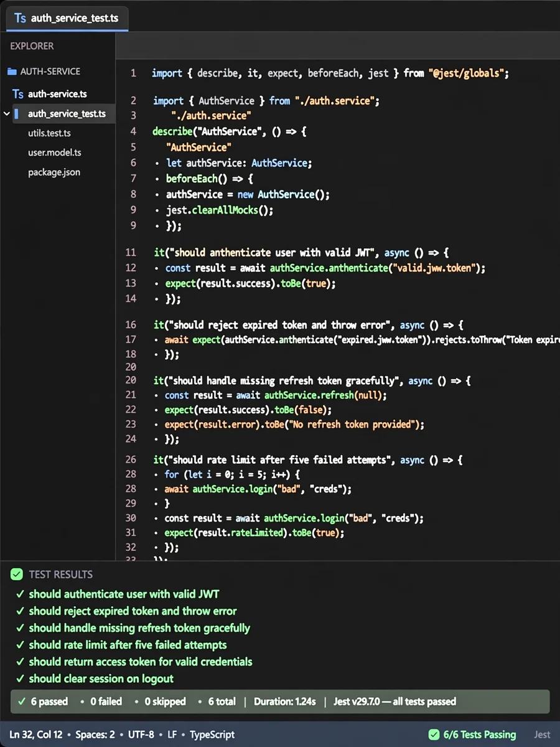Open user.model.ts from the explorer
The width and height of the screenshot is (560, 747).
[x=54, y=153]
